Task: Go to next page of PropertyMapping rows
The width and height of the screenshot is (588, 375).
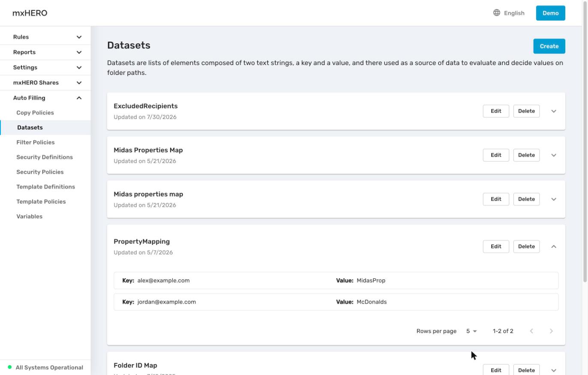Action: click(551, 331)
